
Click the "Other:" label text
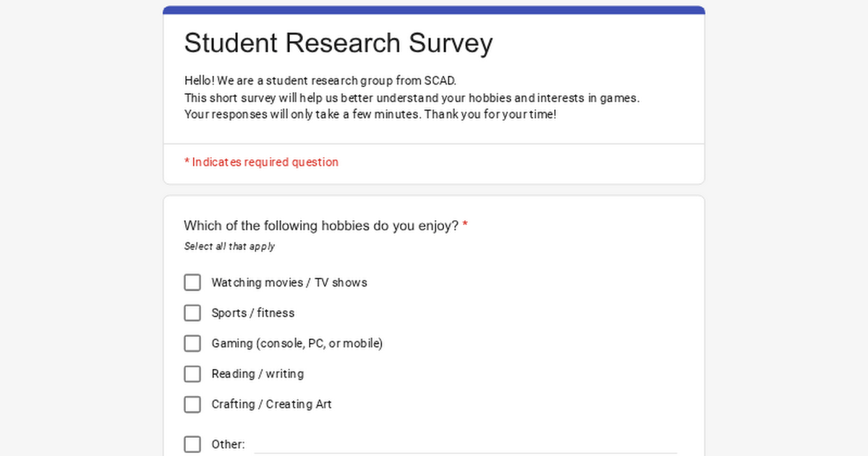[x=228, y=444]
